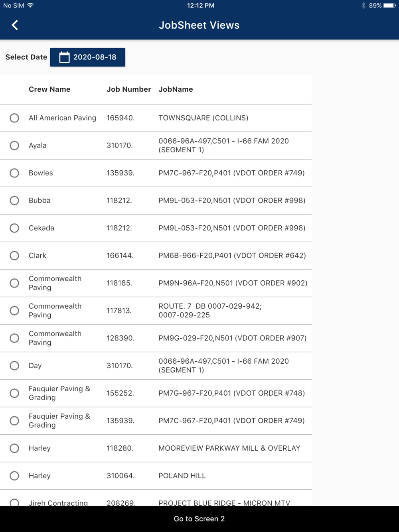Open the 2020-08-18 date picker
Viewport: 399px width, 532px height.
88,57
